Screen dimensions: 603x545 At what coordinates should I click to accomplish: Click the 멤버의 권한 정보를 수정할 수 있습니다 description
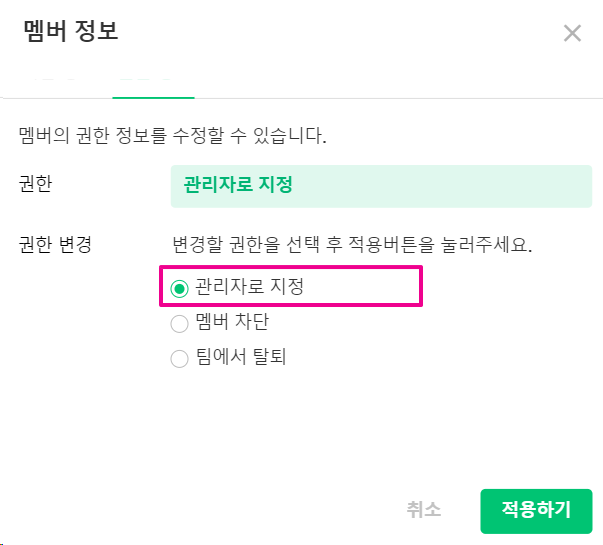click(x=174, y=135)
